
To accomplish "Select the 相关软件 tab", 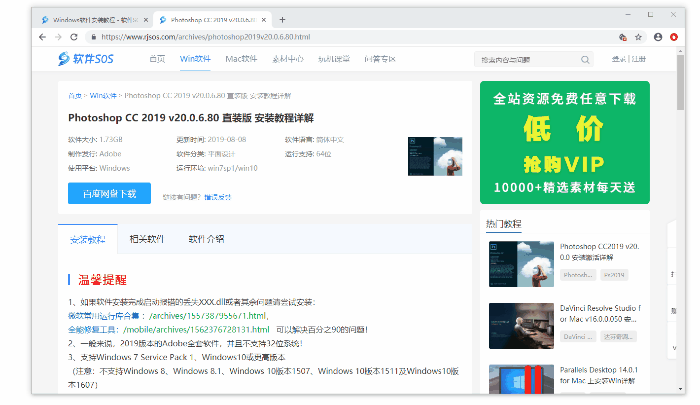I will [x=146, y=239].
